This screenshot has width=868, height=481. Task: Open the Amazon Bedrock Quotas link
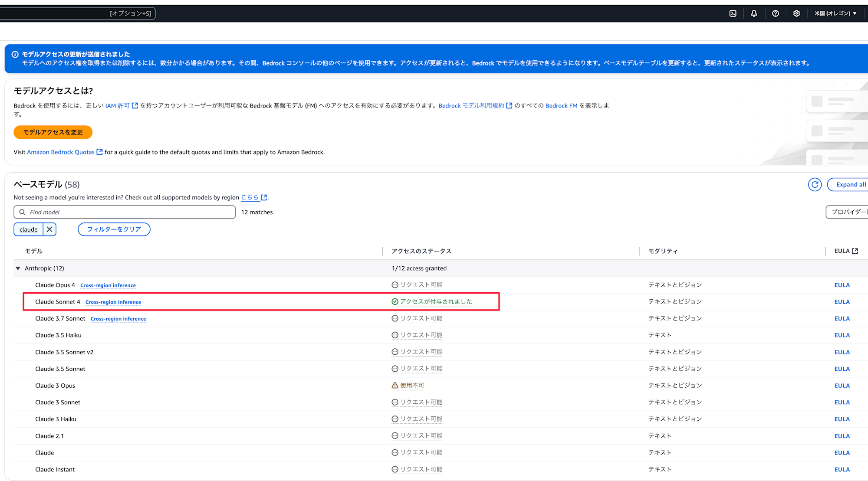pyautogui.click(x=65, y=152)
